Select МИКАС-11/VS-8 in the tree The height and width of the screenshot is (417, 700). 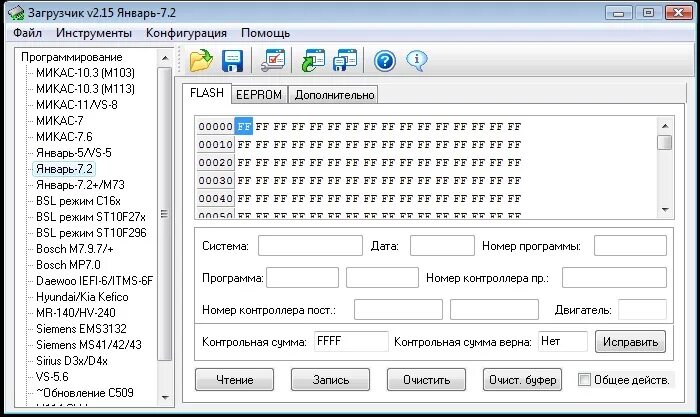[x=77, y=104]
